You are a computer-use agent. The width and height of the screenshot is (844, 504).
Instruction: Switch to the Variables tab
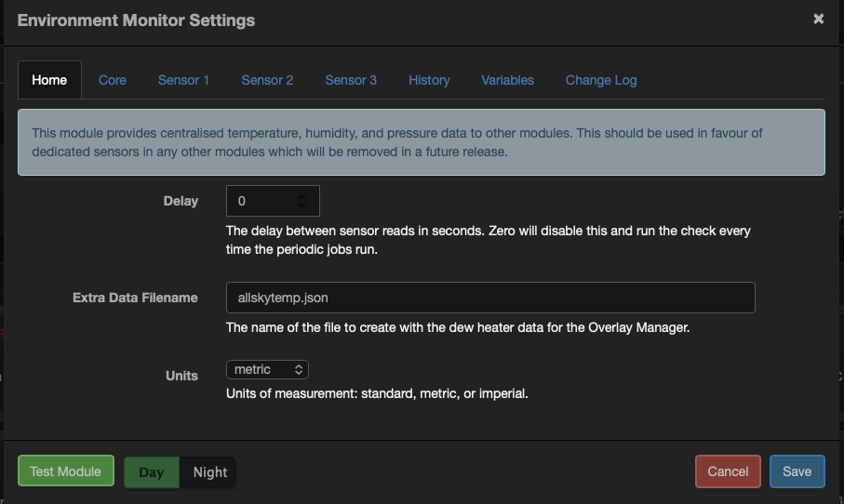click(507, 80)
